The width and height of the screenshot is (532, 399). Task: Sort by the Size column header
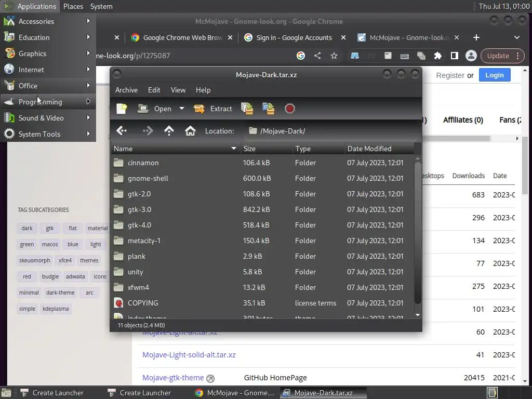pyautogui.click(x=267, y=149)
